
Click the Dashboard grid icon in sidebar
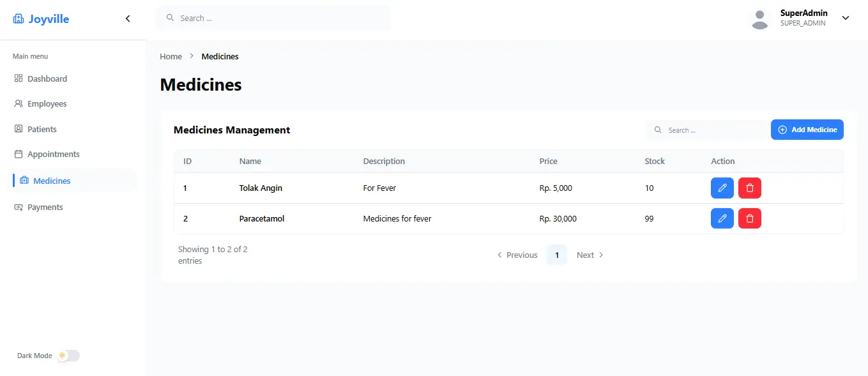coord(19,79)
